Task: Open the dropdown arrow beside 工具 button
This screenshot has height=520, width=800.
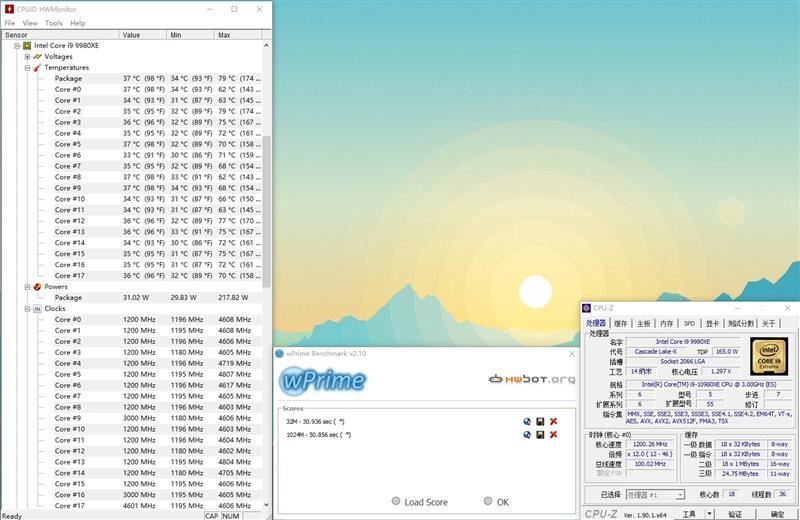Action: point(709,514)
